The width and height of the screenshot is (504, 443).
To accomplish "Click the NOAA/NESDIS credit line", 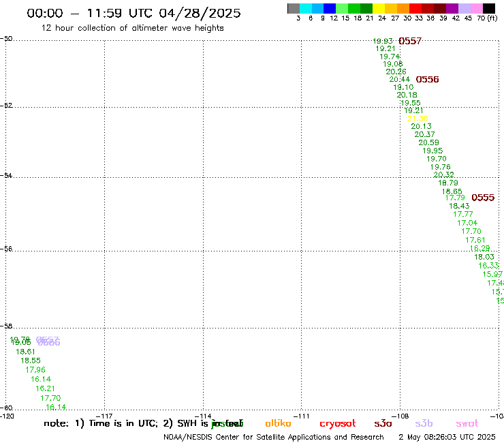I will [x=274, y=437].
